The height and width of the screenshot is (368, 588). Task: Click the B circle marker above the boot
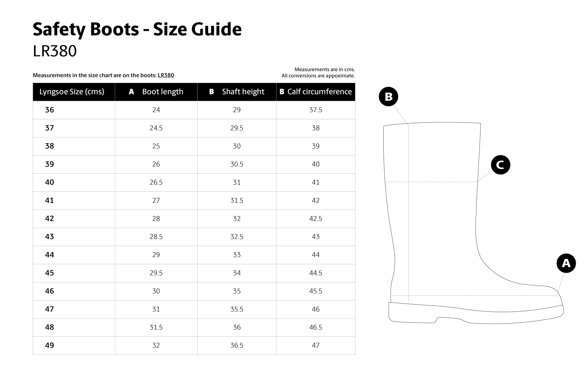(388, 97)
